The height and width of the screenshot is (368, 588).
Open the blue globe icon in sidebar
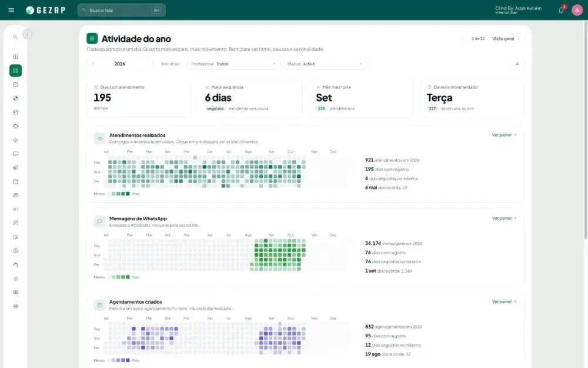(15, 98)
